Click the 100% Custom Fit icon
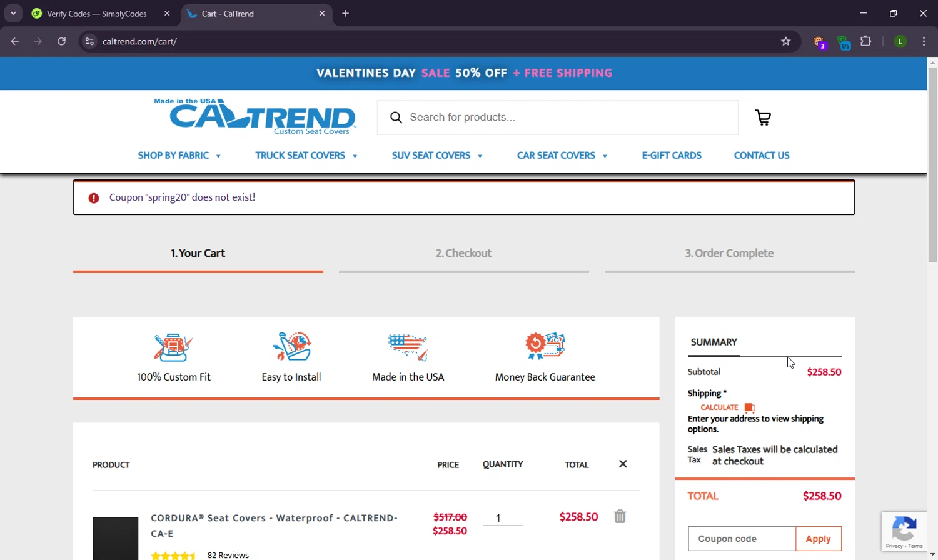 pos(173,347)
